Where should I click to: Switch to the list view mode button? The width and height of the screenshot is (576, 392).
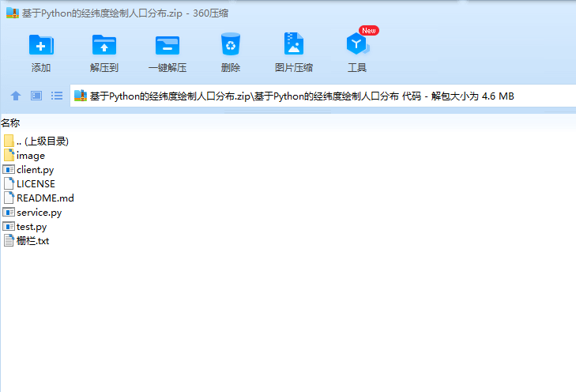click(57, 96)
